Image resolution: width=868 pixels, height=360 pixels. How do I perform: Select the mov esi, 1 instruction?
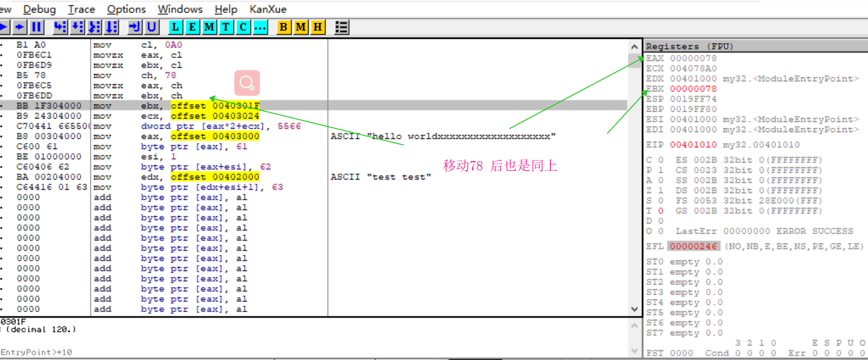click(x=135, y=157)
